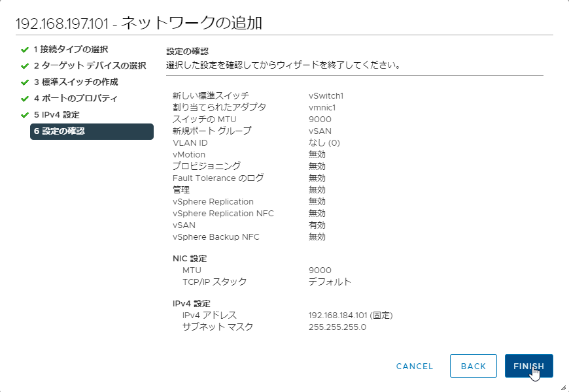Select active step 6 設定の確認
This screenshot has height=392, width=569.
click(92, 131)
